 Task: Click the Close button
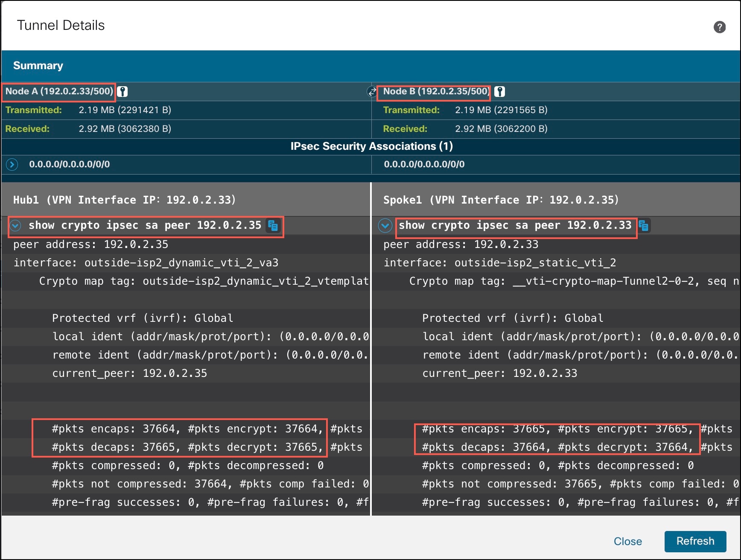tap(628, 541)
